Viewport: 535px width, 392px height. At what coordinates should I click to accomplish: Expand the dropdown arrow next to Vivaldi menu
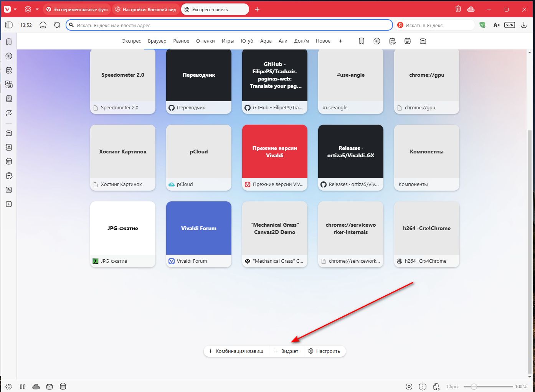coord(15,9)
